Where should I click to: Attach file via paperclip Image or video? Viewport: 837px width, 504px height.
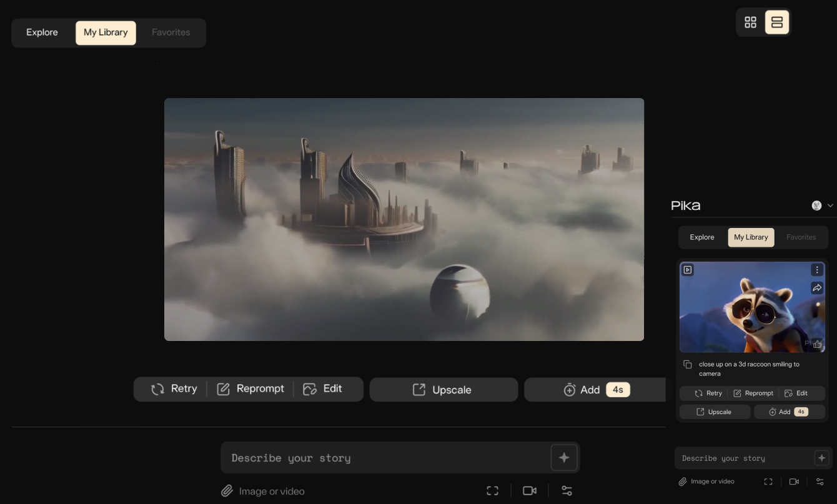263,492
